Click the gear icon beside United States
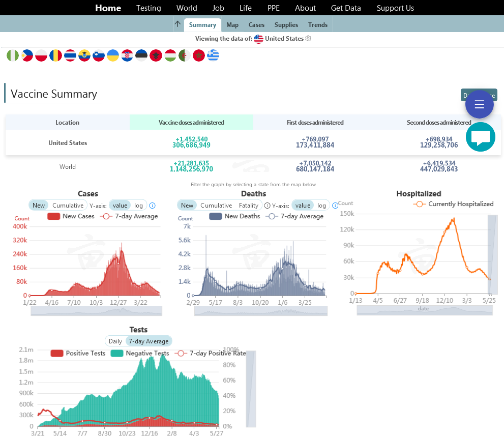The width and height of the screenshot is (504, 436). coord(308,39)
